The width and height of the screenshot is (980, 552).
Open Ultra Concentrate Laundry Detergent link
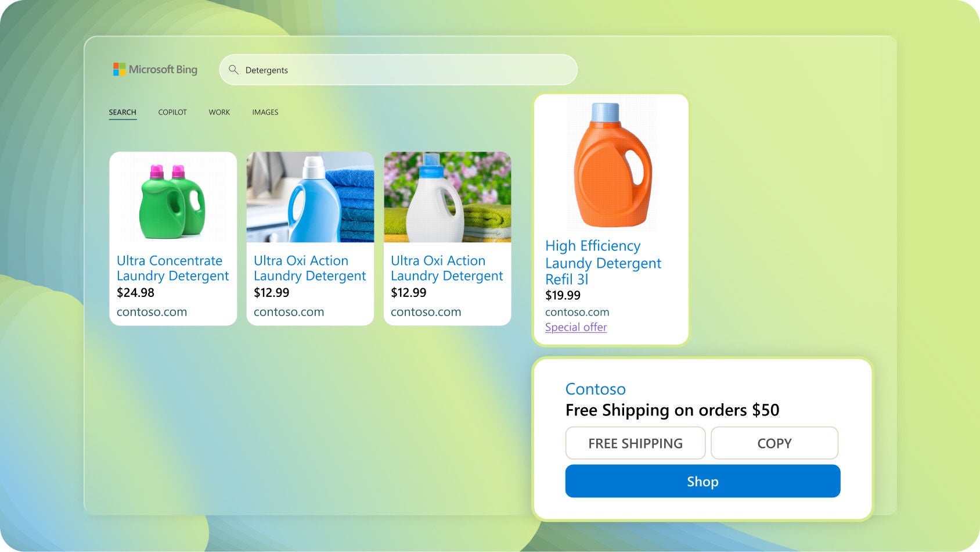point(173,268)
